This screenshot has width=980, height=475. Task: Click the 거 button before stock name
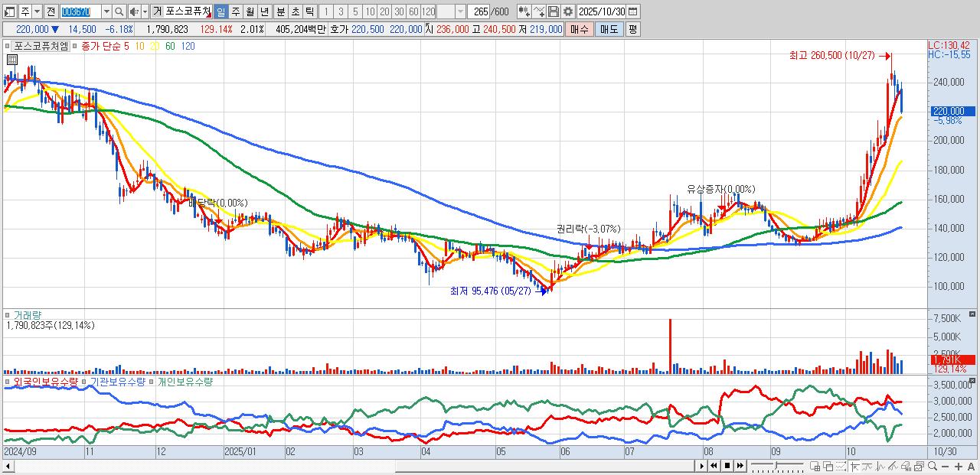coord(157,11)
